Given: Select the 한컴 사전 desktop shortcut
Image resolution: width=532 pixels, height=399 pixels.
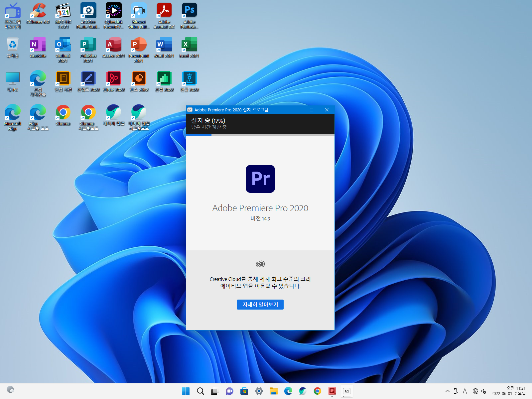Looking at the screenshot, I should point(63,81).
